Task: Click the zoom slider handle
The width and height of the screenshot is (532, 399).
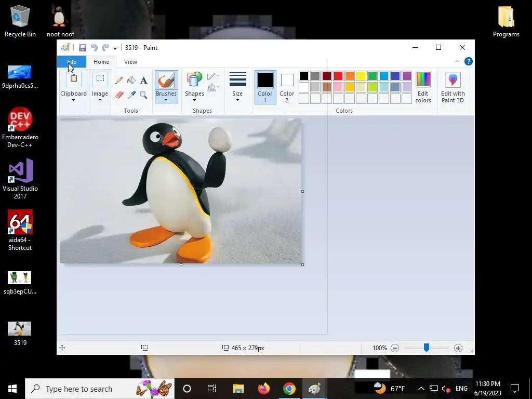Action: click(x=427, y=348)
